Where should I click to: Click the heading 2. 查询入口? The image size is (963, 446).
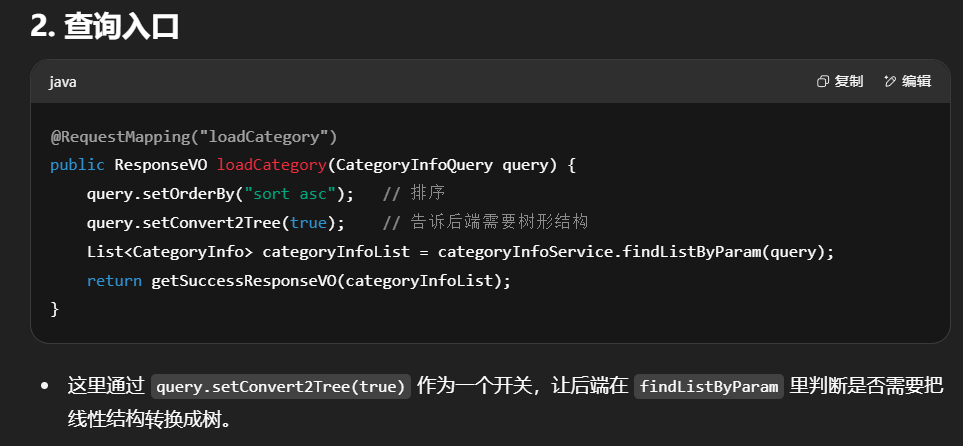105,27
